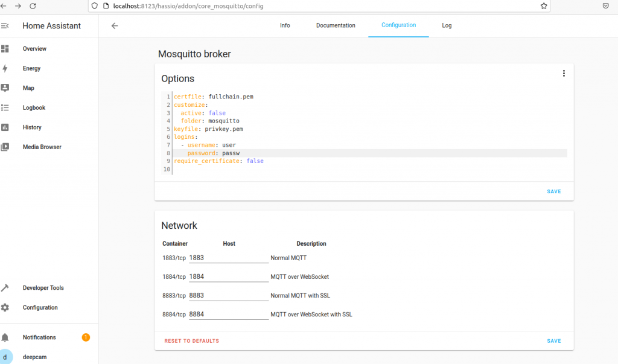
Task: Click the 'Normal MQTT with SSL' description
Action: coord(301,295)
